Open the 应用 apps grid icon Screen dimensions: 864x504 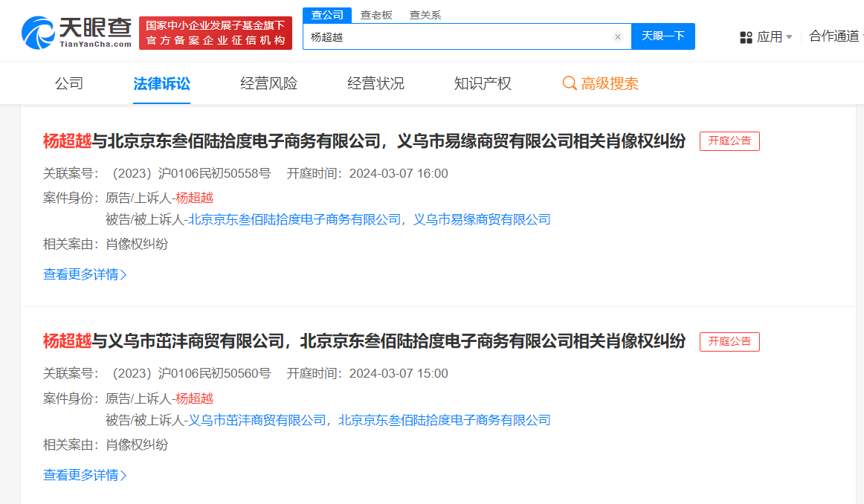(x=746, y=37)
